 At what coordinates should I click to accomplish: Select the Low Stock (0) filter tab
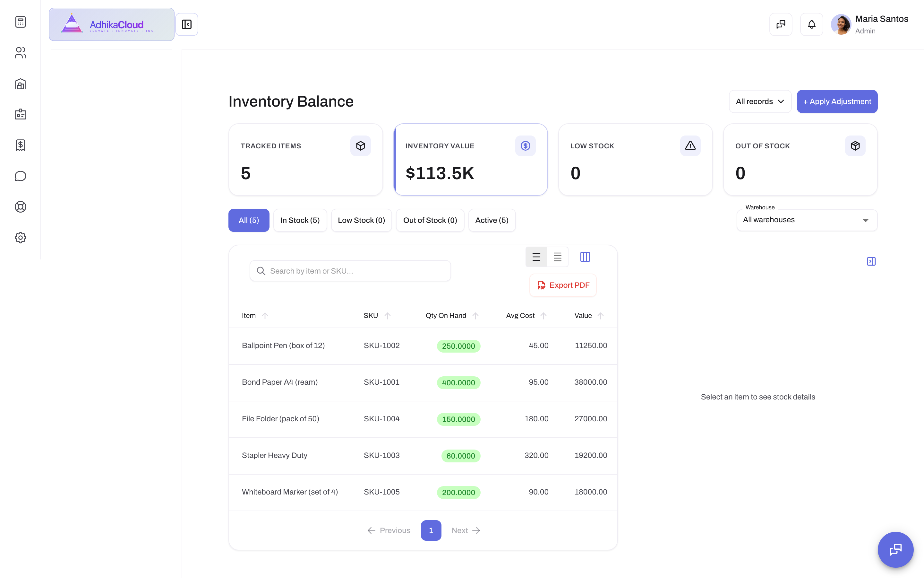point(361,220)
